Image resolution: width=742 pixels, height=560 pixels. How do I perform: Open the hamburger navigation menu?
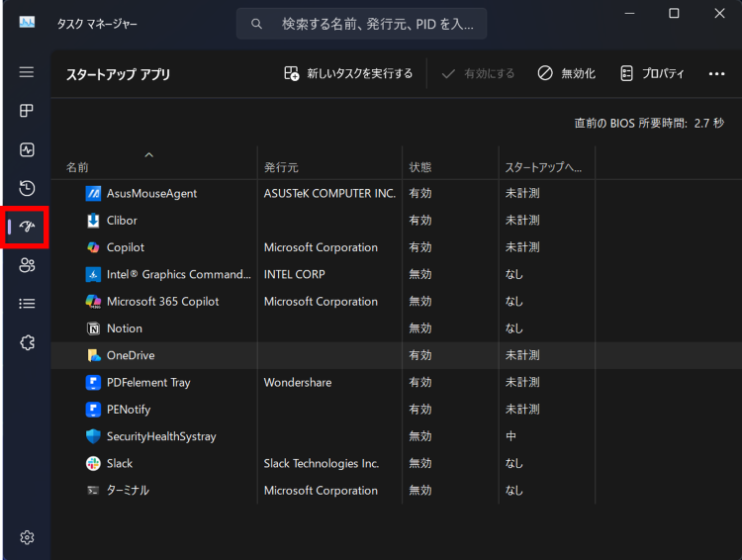click(27, 72)
